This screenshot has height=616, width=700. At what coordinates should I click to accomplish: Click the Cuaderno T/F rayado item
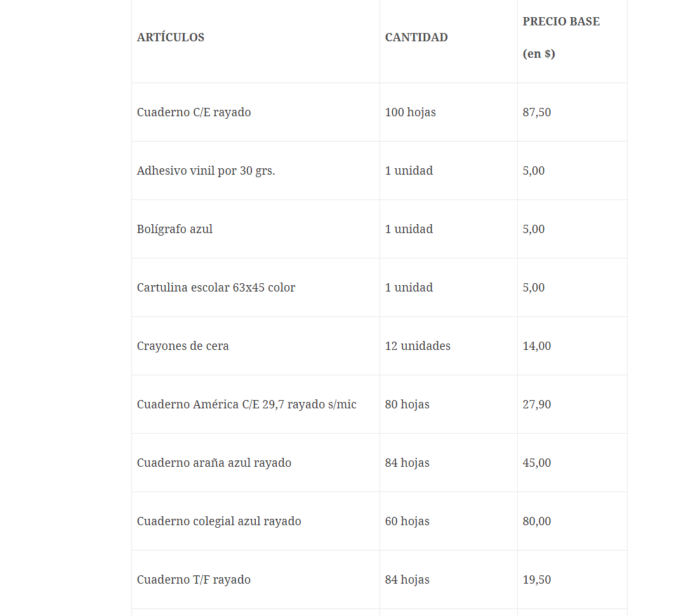(194, 580)
